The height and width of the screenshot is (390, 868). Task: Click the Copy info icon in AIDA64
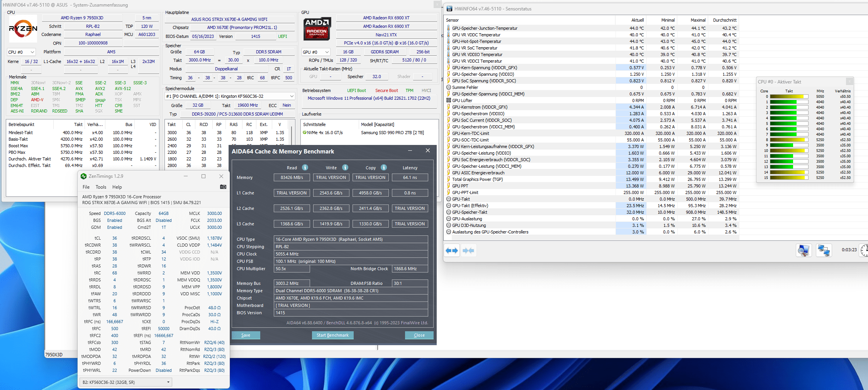coord(384,167)
